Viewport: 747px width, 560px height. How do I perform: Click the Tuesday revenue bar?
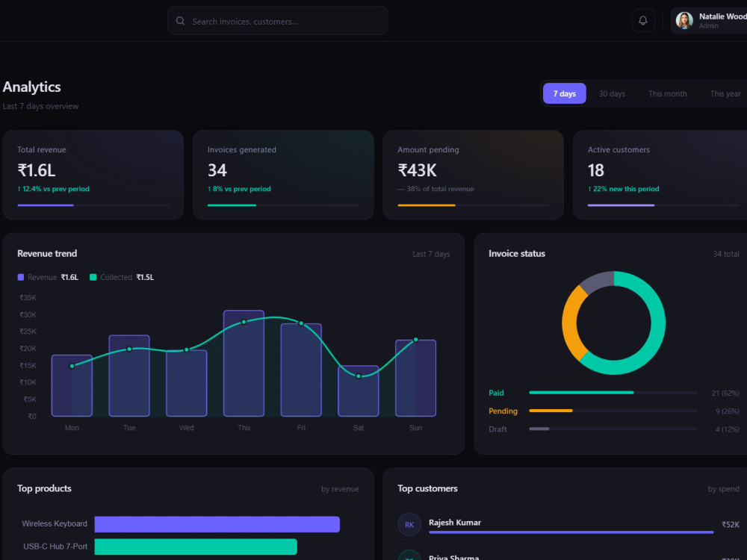pos(129,376)
